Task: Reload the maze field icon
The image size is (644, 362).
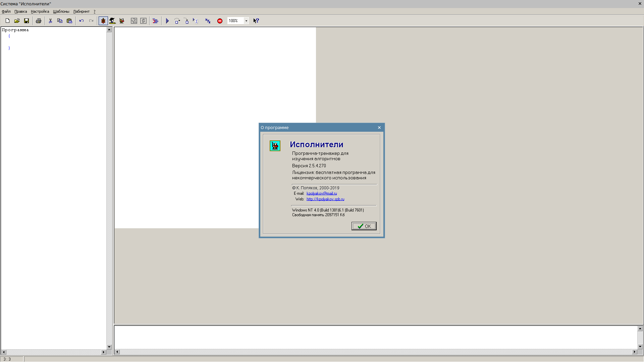Action: 143,21
